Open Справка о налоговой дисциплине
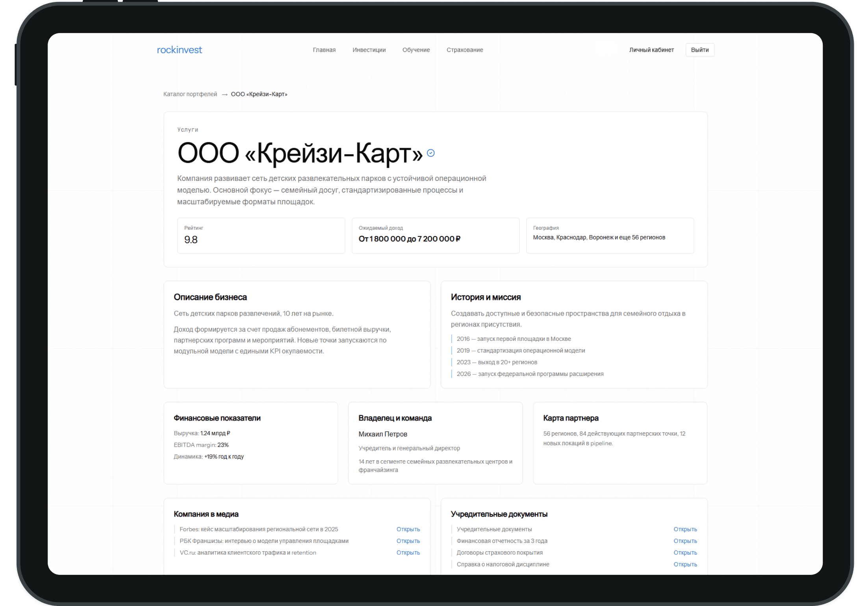The width and height of the screenshot is (868, 606). pos(685,564)
